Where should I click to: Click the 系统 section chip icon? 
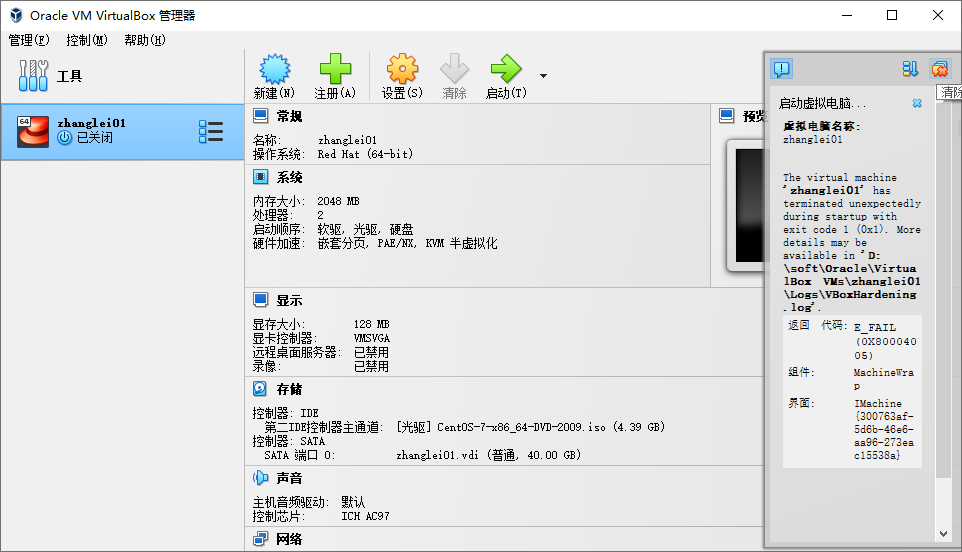[x=261, y=177]
